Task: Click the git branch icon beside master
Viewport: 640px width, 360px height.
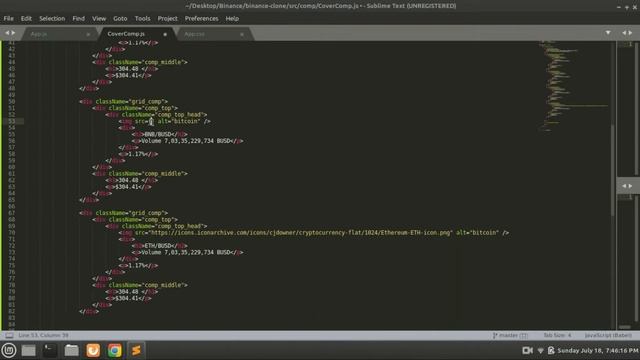Action: coord(495,335)
